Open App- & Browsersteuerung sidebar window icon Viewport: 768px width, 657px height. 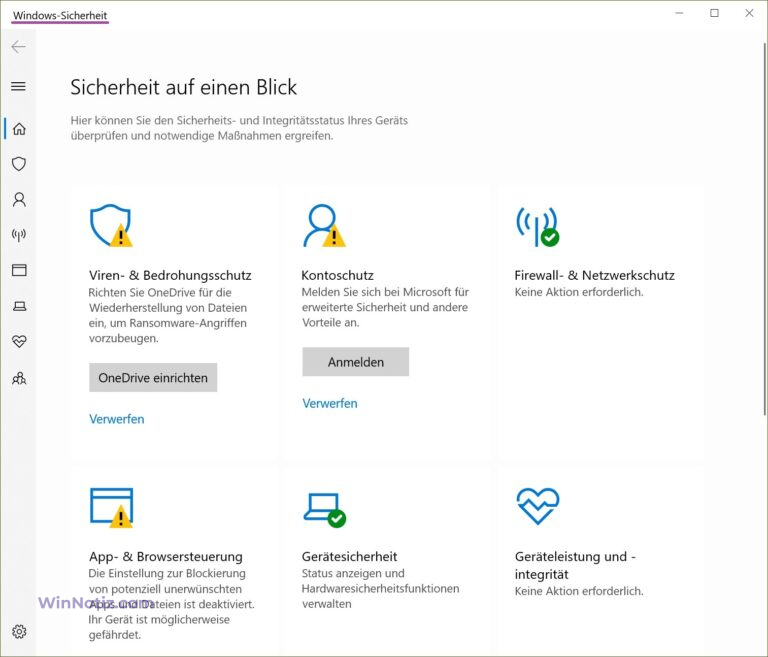(18, 270)
